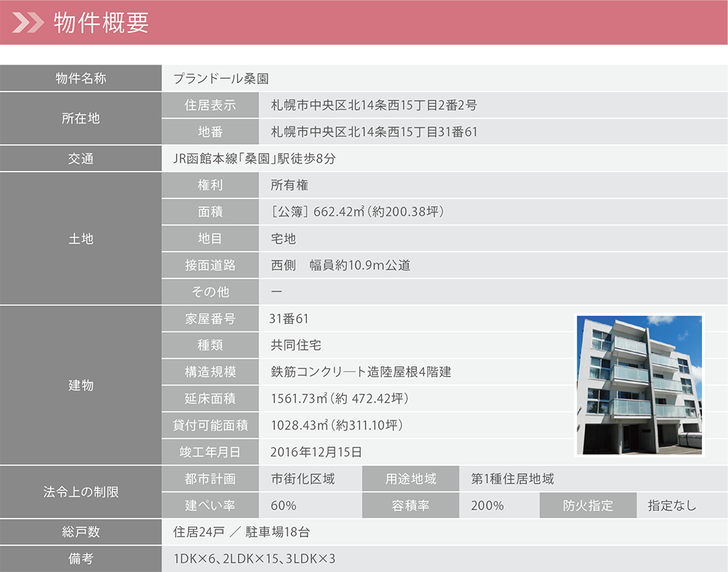Select the 物件名称 row label
Viewport: 728px width, 572px height.
[x=80, y=78]
